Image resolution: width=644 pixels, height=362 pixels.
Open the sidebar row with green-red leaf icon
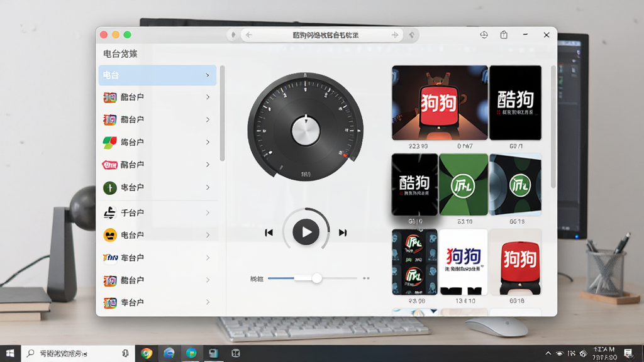[157, 142]
